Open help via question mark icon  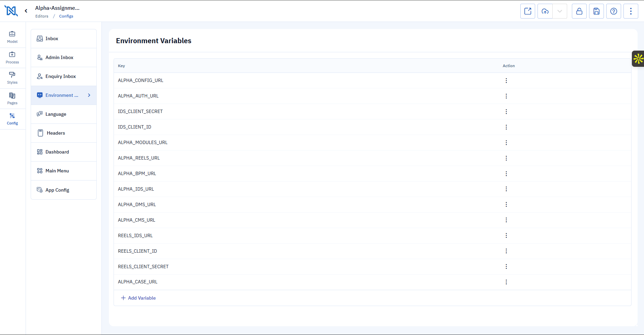click(613, 11)
